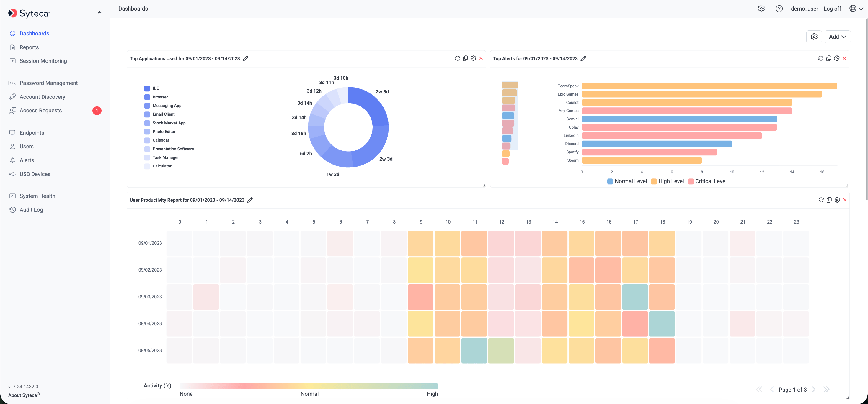
Task: Click the TeamSpeak alert bar
Action: coord(709,86)
